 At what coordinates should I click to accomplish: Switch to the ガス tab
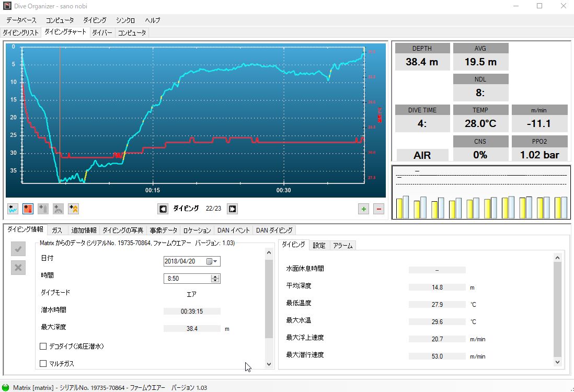(57, 230)
